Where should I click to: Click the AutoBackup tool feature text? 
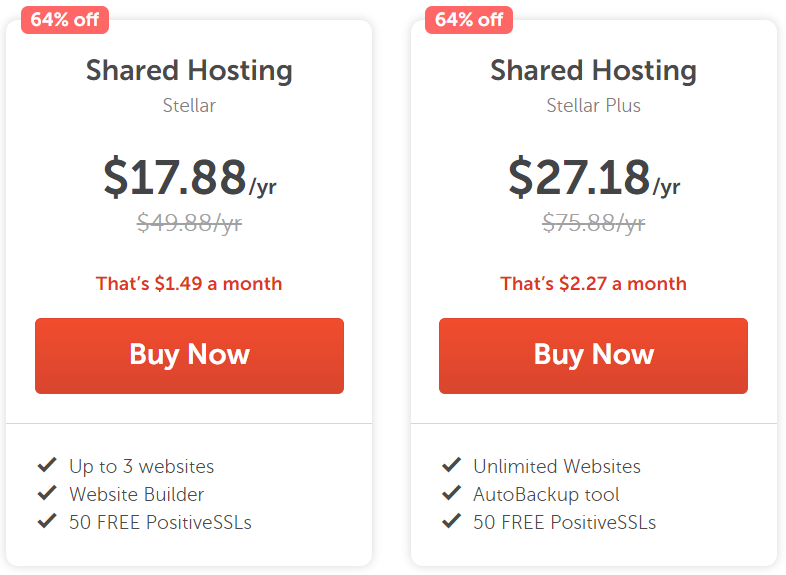(x=546, y=494)
